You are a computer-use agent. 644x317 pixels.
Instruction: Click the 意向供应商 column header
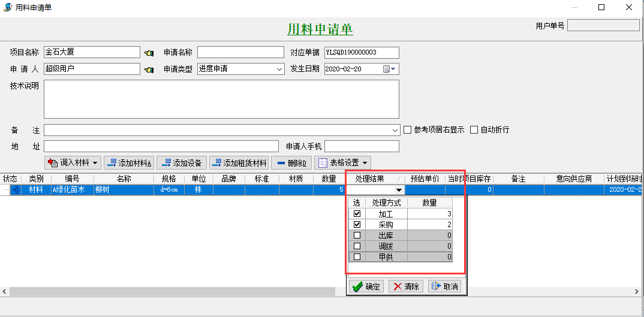tap(574, 179)
